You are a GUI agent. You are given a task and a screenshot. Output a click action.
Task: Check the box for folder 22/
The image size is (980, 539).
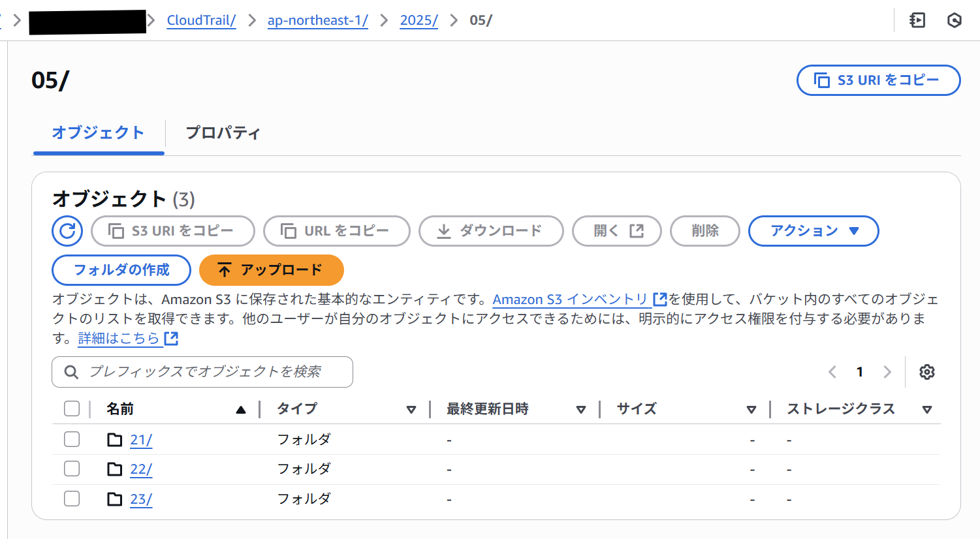pos(72,469)
